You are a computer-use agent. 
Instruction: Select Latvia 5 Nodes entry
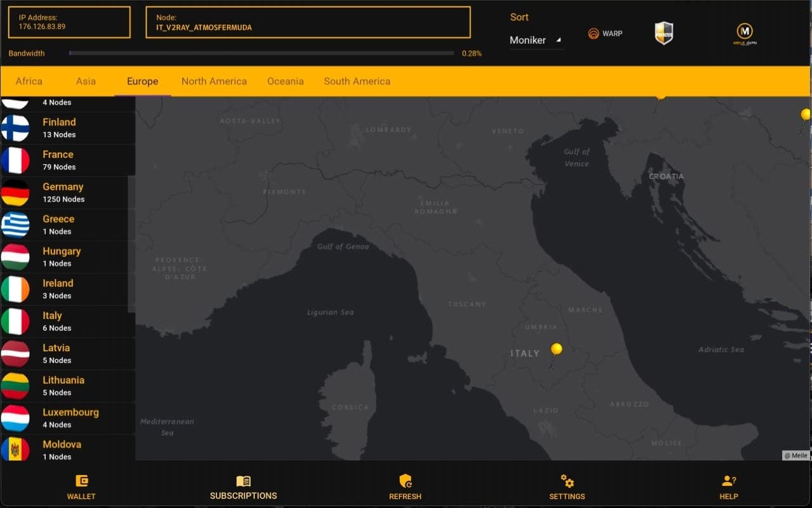[68, 354]
